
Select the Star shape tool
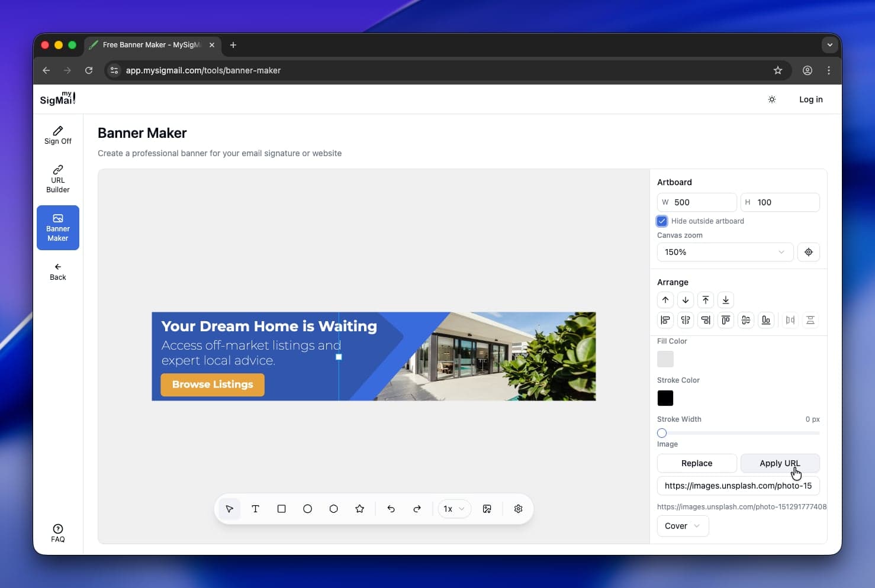(x=359, y=509)
